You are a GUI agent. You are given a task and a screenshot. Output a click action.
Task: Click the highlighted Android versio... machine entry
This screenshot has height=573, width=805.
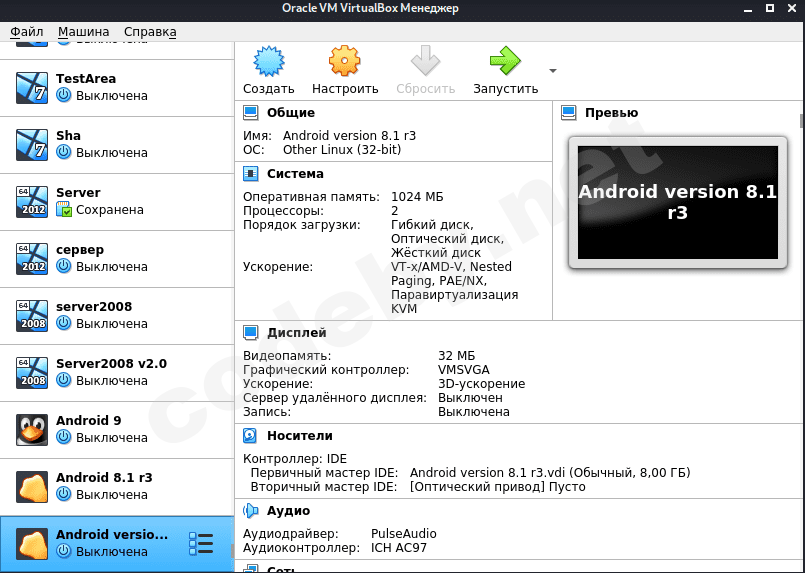pyautogui.click(x=116, y=544)
